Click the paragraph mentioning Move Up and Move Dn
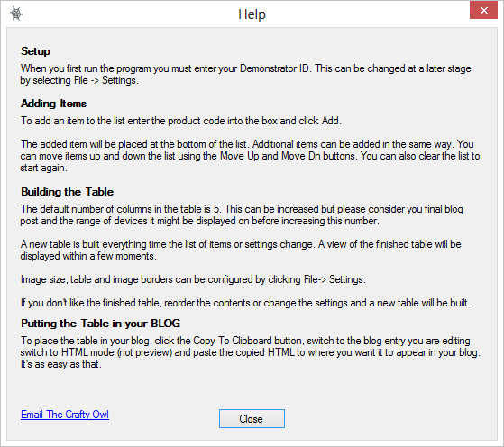The image size is (504, 447). (x=250, y=156)
